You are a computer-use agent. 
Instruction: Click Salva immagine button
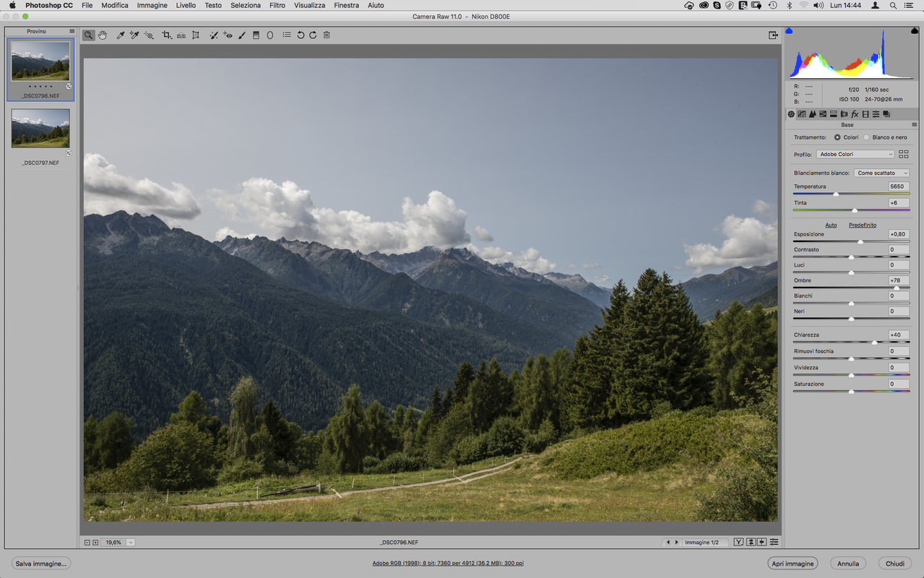tap(41, 564)
